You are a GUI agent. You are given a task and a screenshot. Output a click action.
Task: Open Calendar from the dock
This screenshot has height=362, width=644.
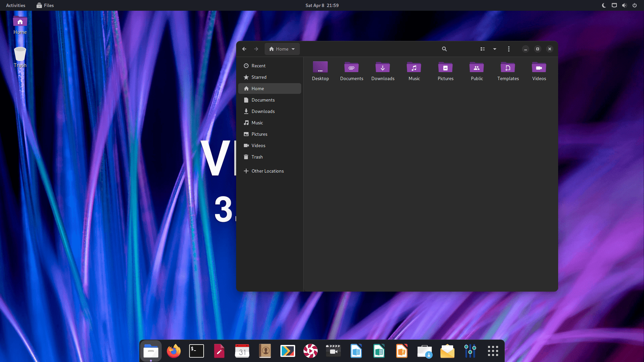pyautogui.click(x=242, y=351)
